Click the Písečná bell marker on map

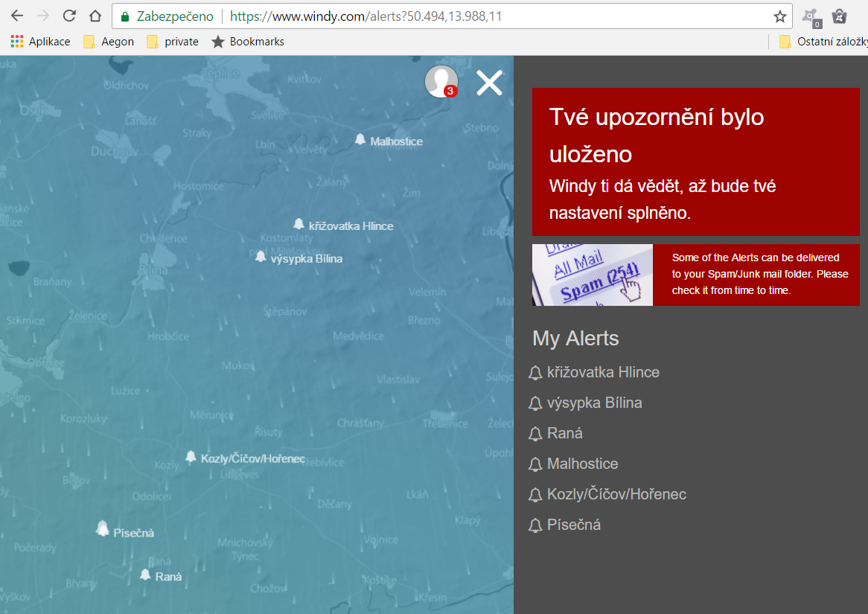[103, 529]
